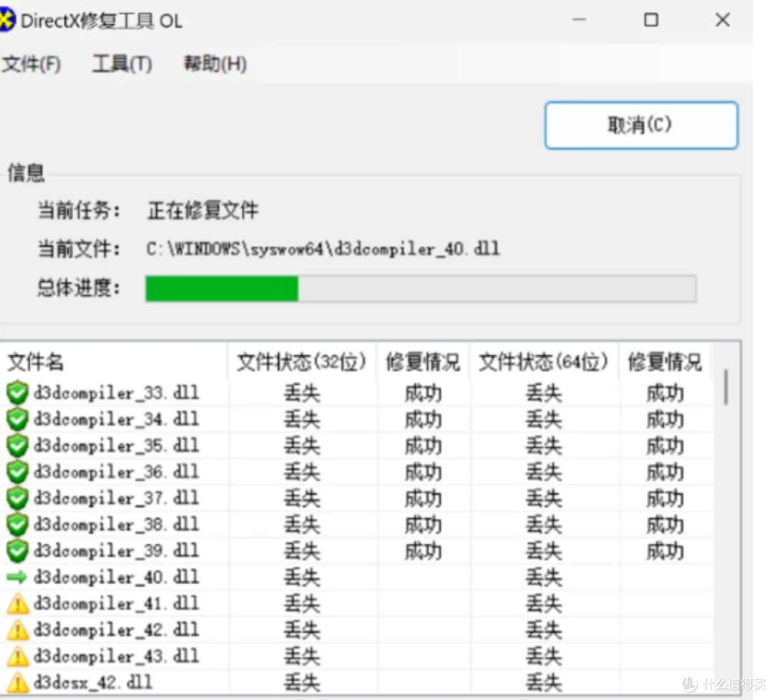This screenshot has height=700, width=773.
Task: Select the d3dcompiler_41.dll file name
Action: [117, 603]
